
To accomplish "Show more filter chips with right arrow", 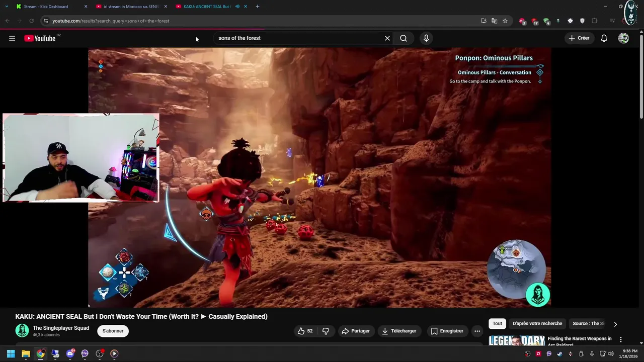I will pos(615,324).
